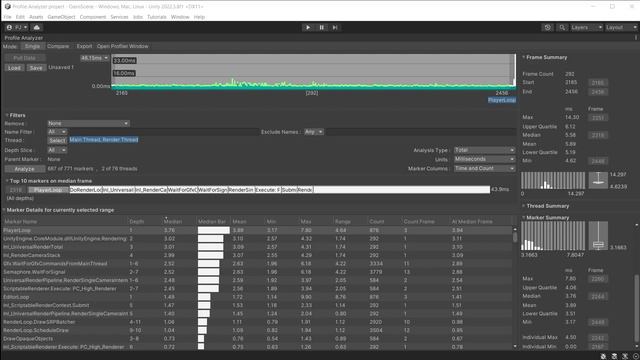Open the Layout dropdown
Screen dimensions: 640x360
coord(620,27)
